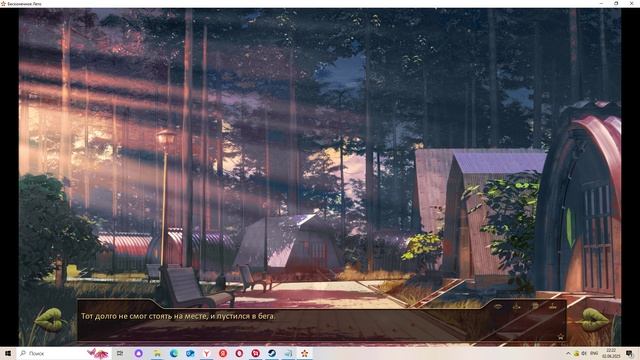Screen dimensions: 640x360
Task: Click the left green leaf back arrow
Action: [x=50, y=320]
